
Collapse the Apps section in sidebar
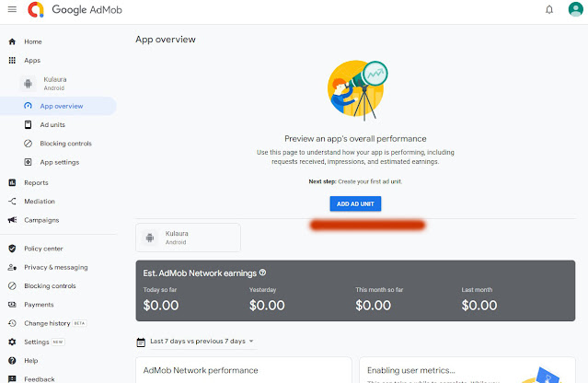33,60
